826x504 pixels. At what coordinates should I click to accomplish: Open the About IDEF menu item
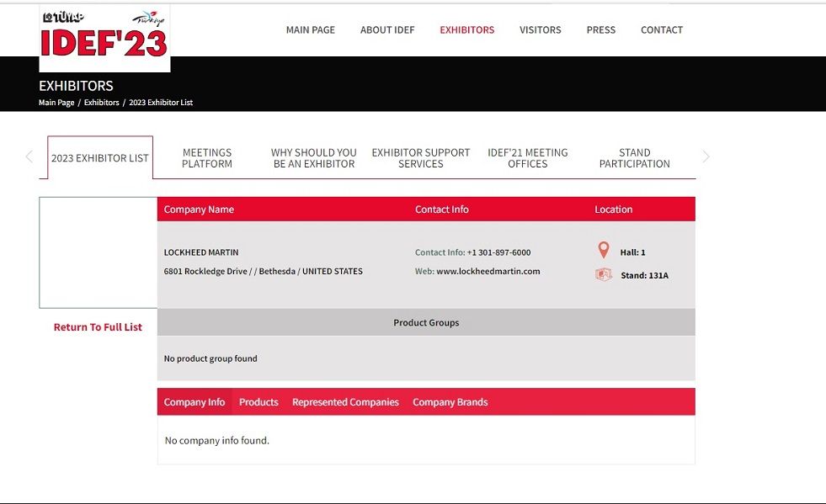(x=387, y=30)
